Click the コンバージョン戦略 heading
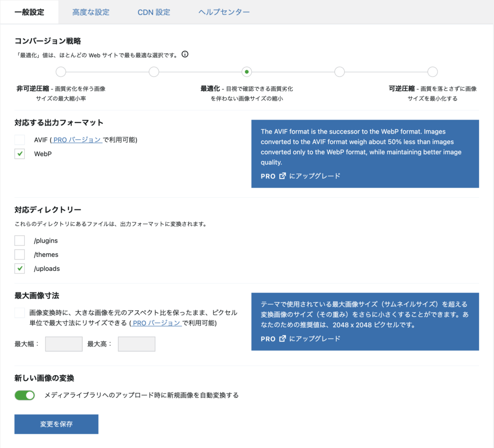494x448 pixels. (48, 41)
